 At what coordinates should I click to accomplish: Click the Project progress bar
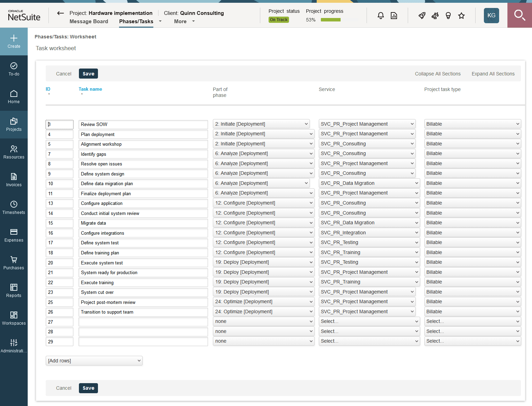pos(340,20)
